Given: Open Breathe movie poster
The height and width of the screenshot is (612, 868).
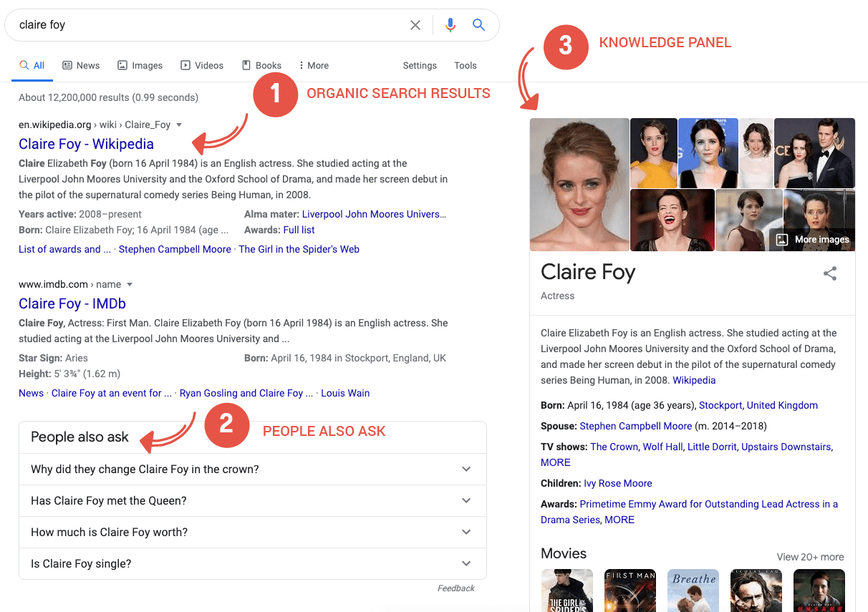Looking at the screenshot, I should 693,591.
